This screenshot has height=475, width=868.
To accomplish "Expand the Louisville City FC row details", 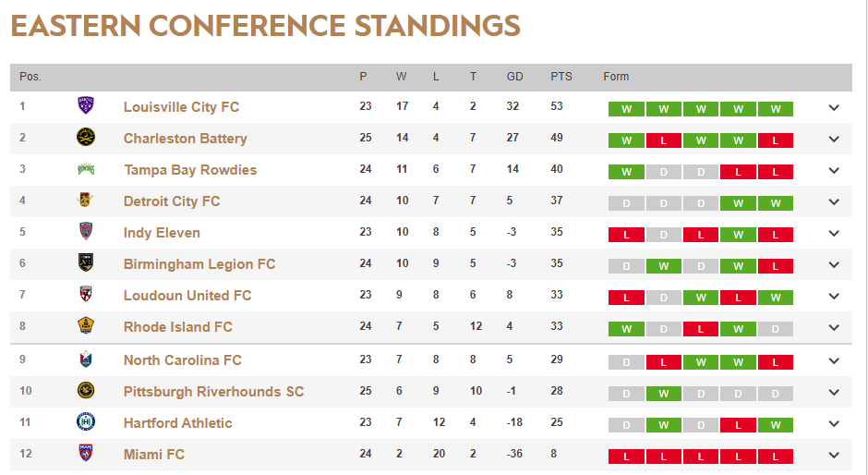I will tap(834, 108).
